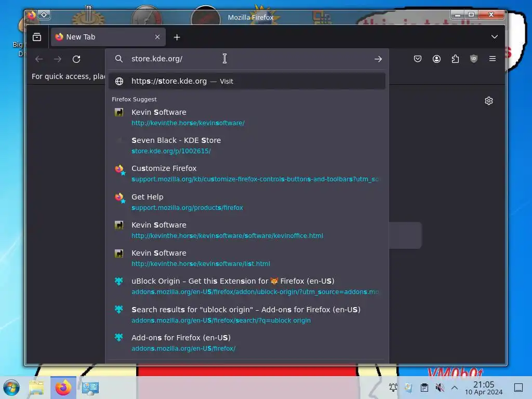Screen dimensions: 532x399
Task: Open Save to Pocket icon
Action: tap(418, 59)
